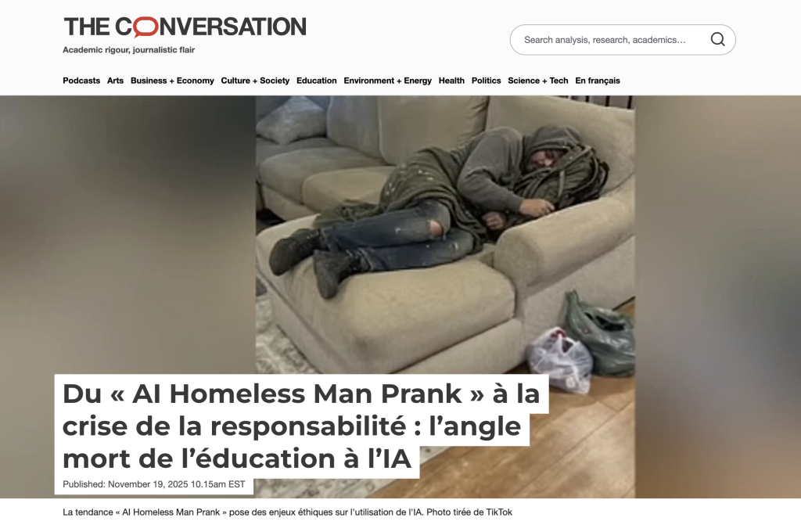
Task: Click the photo caption mentioning TikTok
Action: click(x=288, y=512)
